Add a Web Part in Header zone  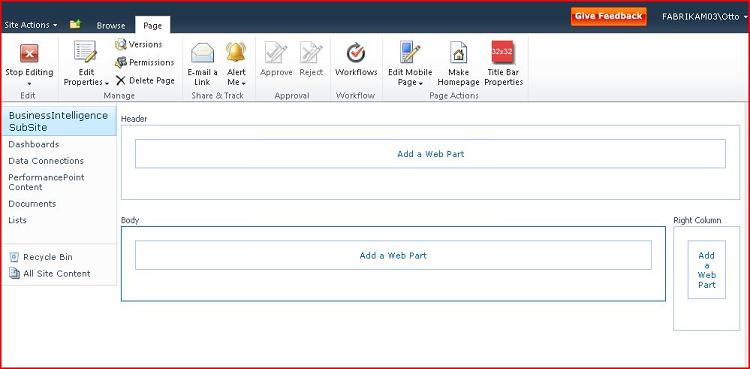tap(430, 154)
